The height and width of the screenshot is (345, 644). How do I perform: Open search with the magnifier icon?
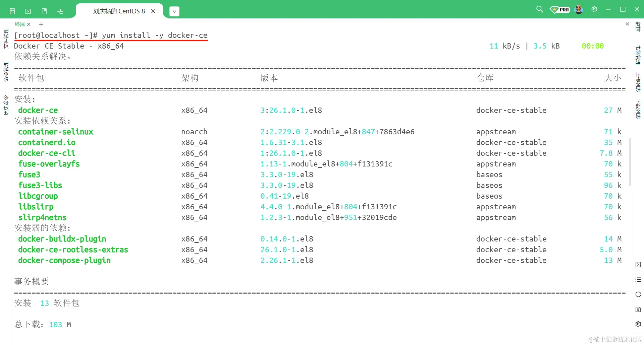539,9
